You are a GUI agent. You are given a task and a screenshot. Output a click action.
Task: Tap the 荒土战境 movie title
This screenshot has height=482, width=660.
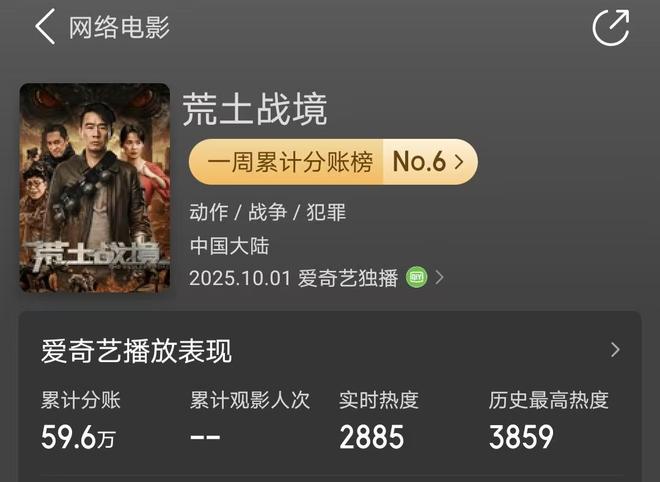(x=255, y=109)
